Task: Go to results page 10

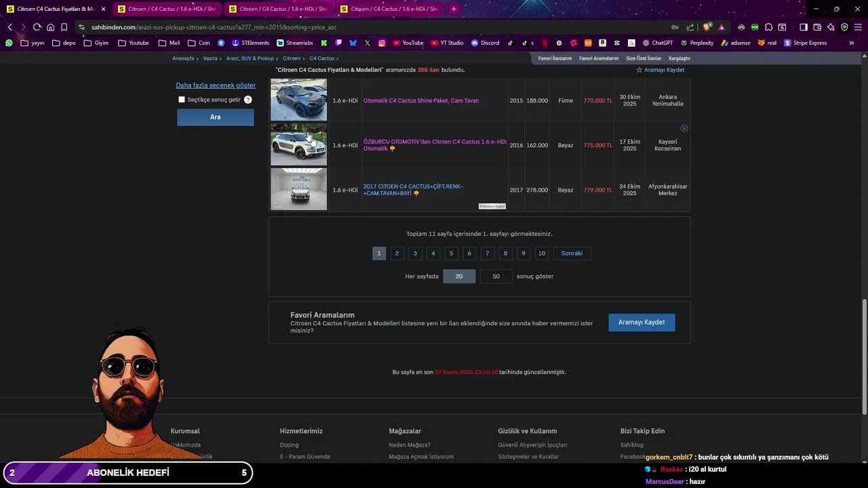Action: [541, 253]
